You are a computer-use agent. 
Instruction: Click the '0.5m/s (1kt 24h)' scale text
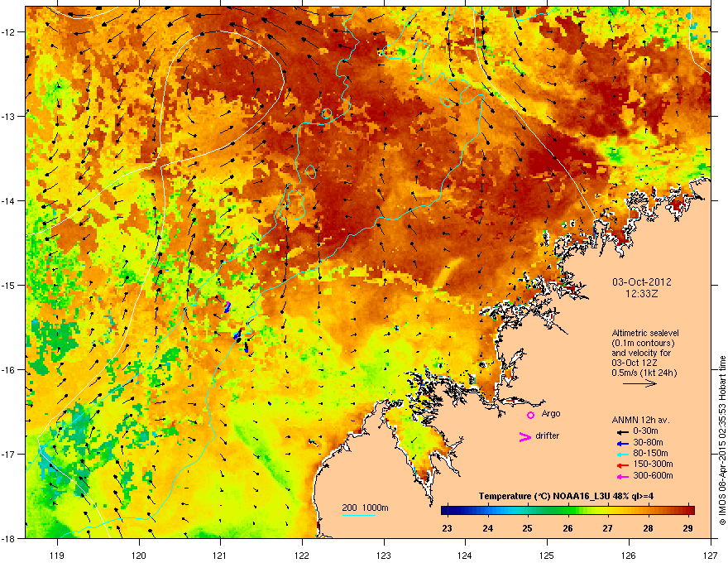coord(644,373)
